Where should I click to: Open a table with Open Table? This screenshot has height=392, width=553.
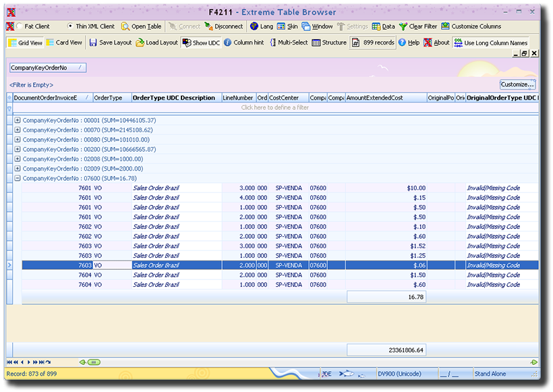[x=141, y=26]
